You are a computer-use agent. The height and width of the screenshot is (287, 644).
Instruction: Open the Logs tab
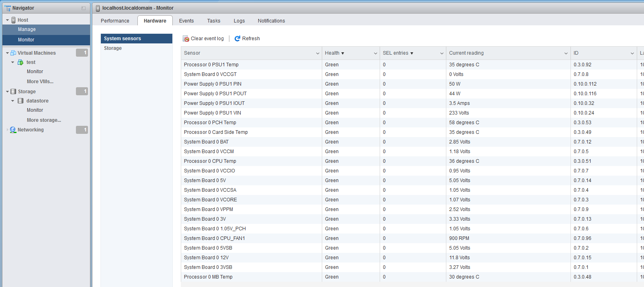(239, 21)
